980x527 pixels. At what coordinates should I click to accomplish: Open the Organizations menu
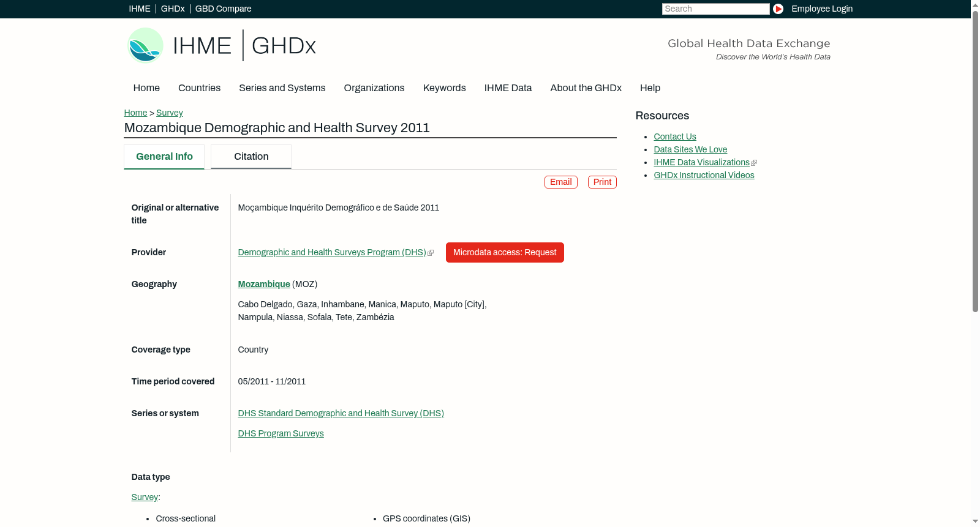[x=374, y=88]
